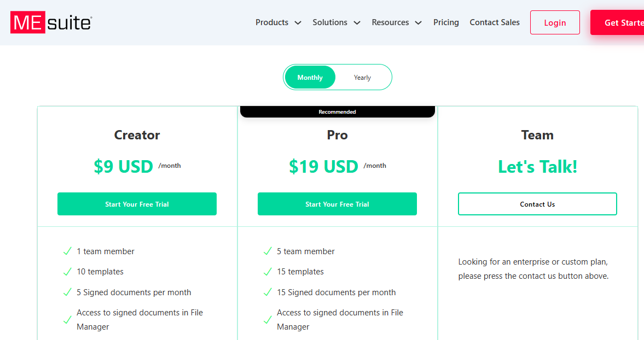644x340 pixels.
Task: Click the Login button
Action: (555, 22)
